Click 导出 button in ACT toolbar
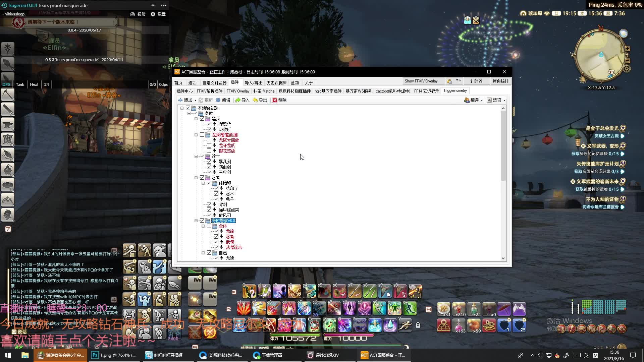644x362 pixels. tap(261, 100)
